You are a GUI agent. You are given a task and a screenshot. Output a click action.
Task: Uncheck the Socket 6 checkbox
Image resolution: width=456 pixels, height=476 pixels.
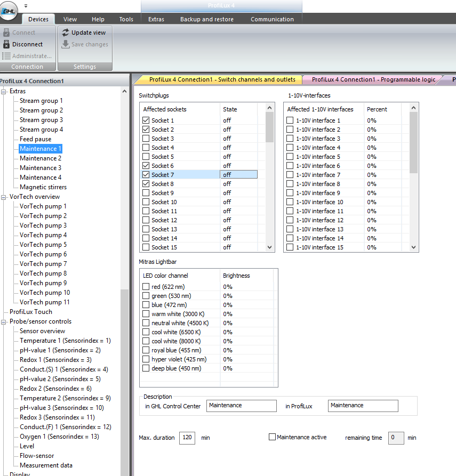pyautogui.click(x=146, y=166)
